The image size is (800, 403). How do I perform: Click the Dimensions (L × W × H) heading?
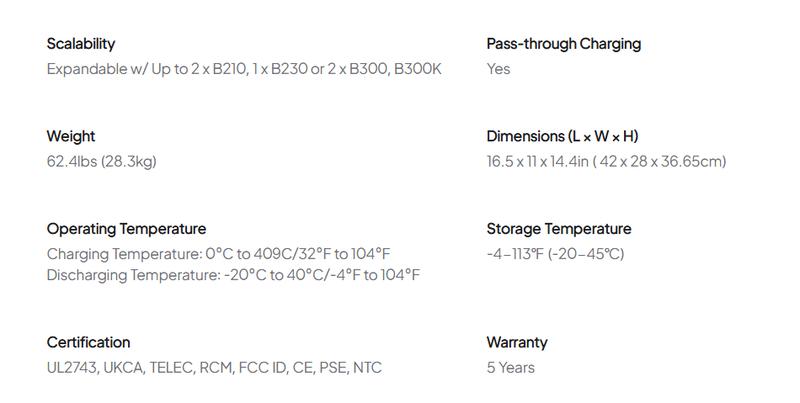(x=562, y=136)
